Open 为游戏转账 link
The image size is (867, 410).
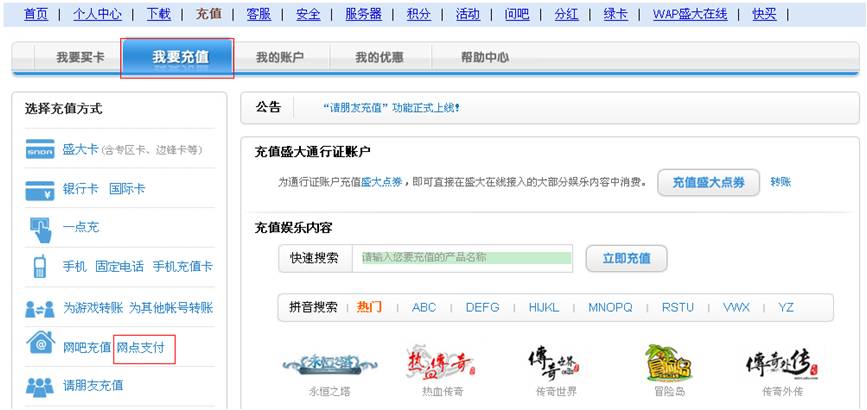click(x=93, y=308)
